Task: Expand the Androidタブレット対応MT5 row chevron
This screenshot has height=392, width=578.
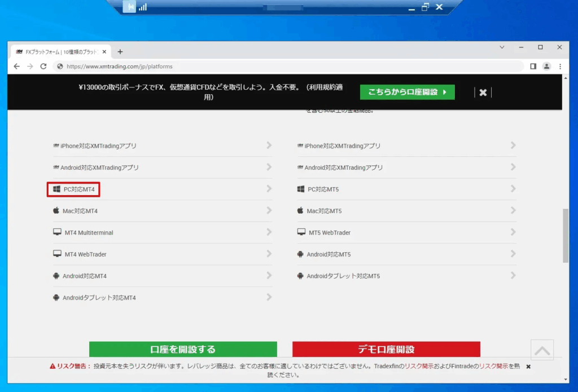Action: point(513,276)
